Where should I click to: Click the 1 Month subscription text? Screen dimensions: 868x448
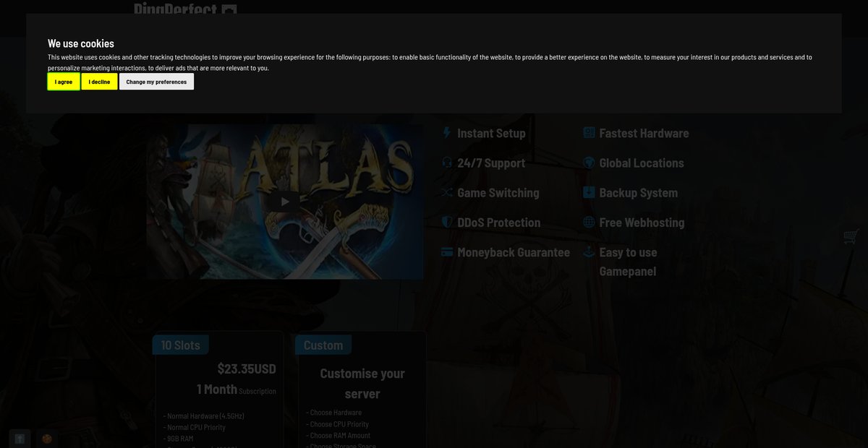click(x=236, y=389)
